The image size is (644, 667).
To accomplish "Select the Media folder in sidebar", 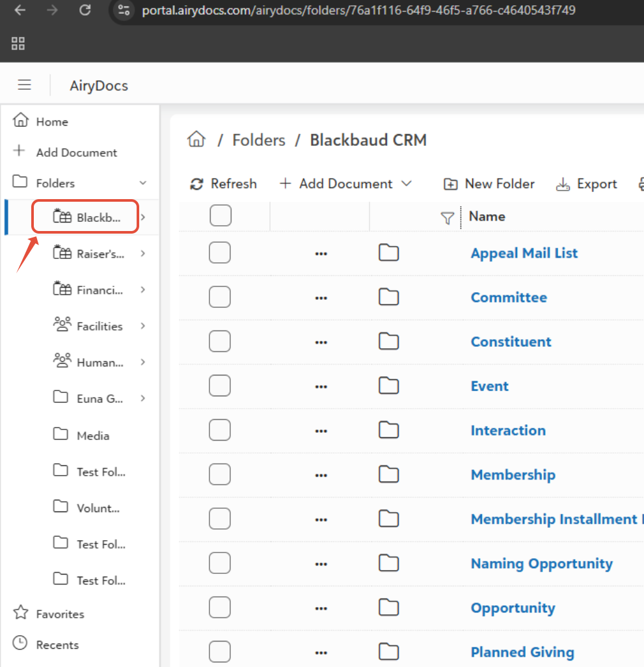I will [81, 435].
